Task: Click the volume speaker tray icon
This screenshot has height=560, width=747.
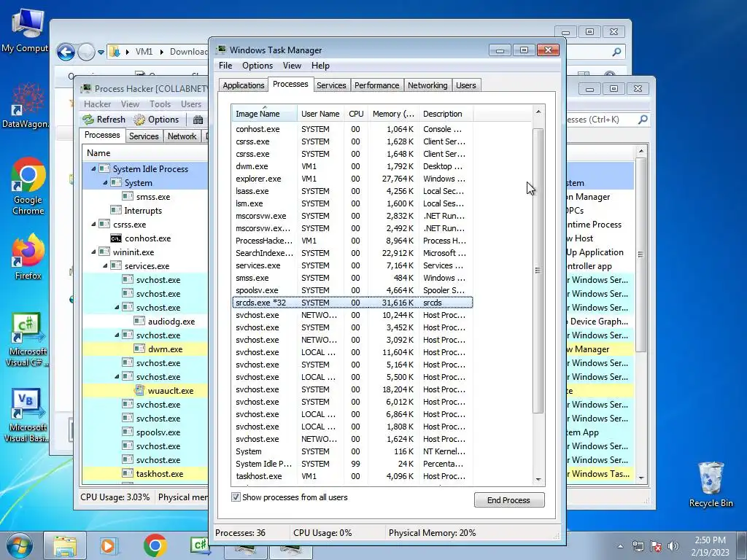Action: (x=673, y=546)
